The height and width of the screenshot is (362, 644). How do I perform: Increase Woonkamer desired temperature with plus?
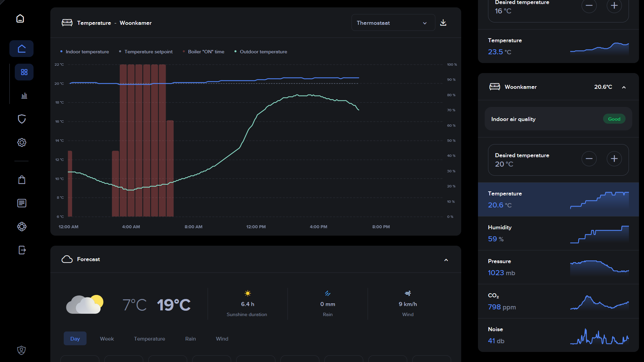click(614, 159)
